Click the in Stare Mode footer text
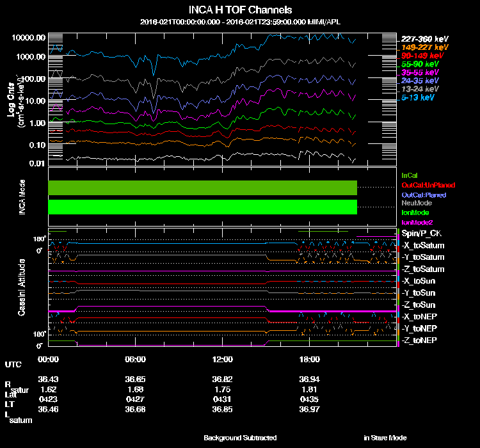Viewport: 480px width, 448px height. (x=385, y=438)
